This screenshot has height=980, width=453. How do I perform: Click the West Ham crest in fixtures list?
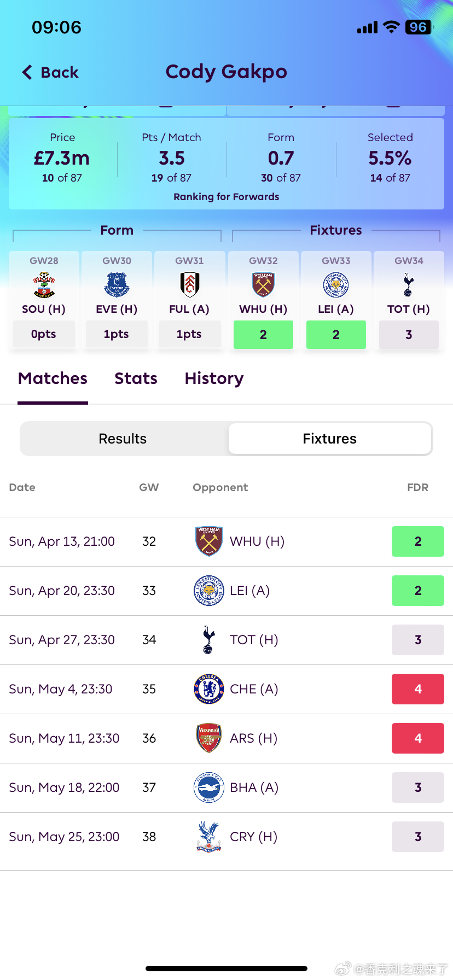(x=209, y=541)
